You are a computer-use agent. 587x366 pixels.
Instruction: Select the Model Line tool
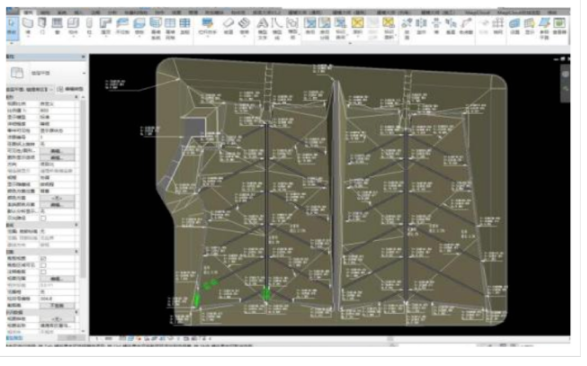(x=277, y=28)
